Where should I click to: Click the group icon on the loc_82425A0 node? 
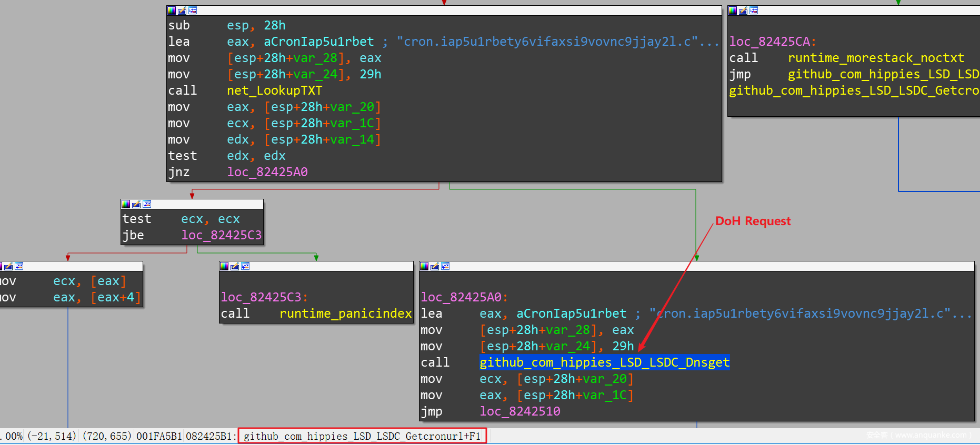[x=445, y=266]
